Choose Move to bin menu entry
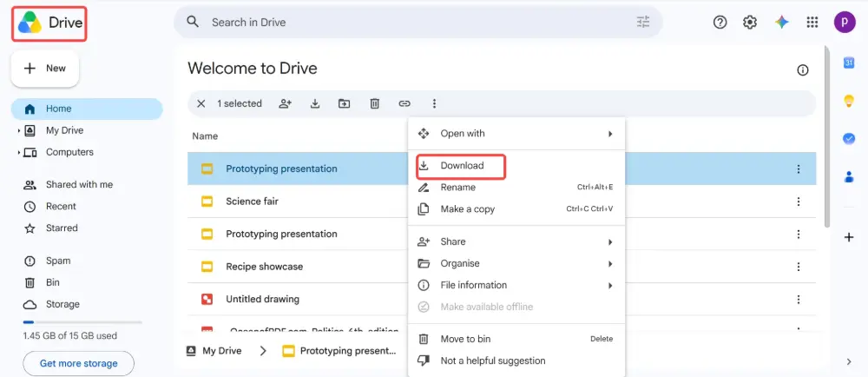This screenshot has height=377, width=868. pos(516,339)
